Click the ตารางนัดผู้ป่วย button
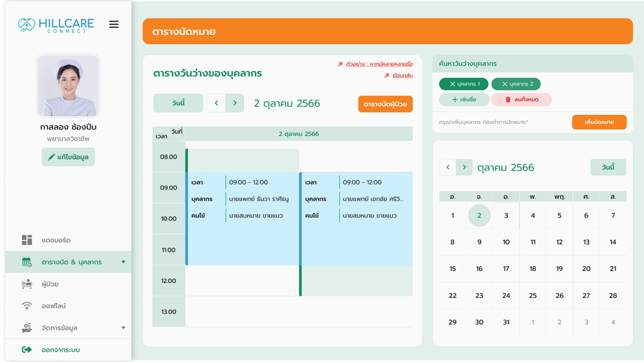Viewport: 644px width, 362px height. click(x=385, y=104)
